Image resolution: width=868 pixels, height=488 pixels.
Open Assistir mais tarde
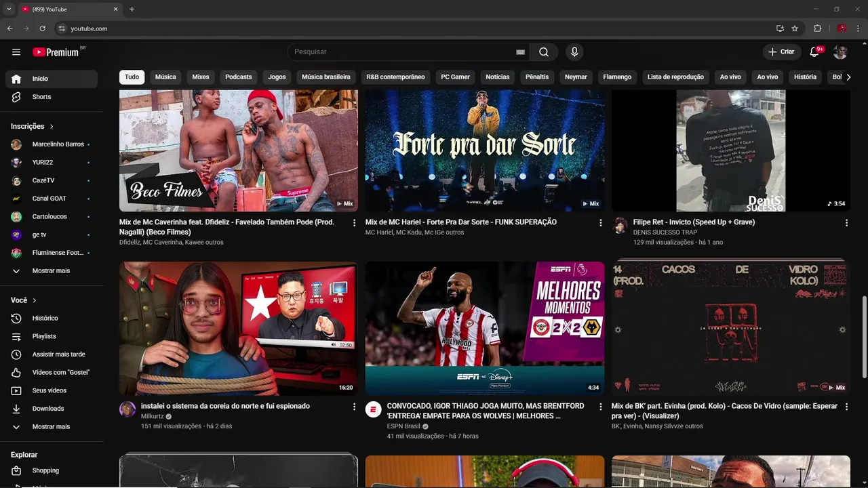click(52, 354)
